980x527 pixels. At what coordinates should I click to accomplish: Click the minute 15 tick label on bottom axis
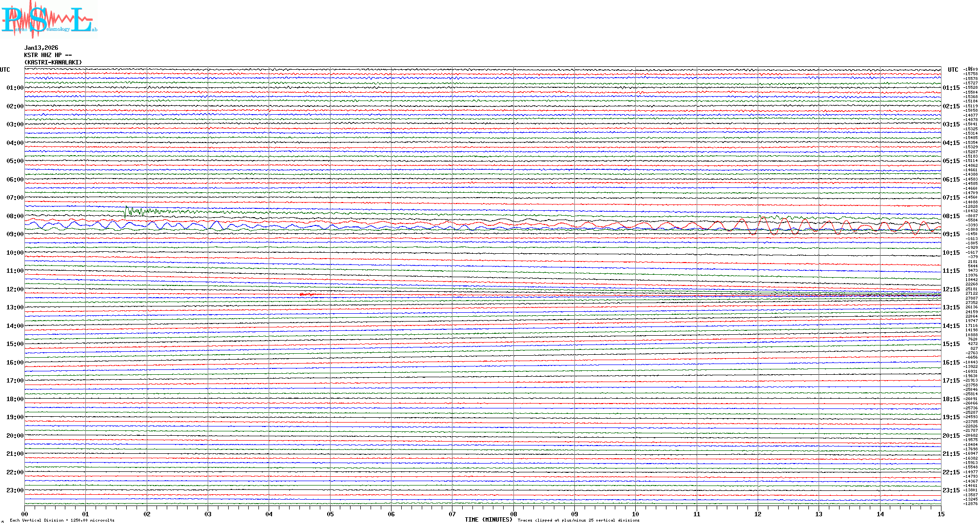click(x=941, y=514)
